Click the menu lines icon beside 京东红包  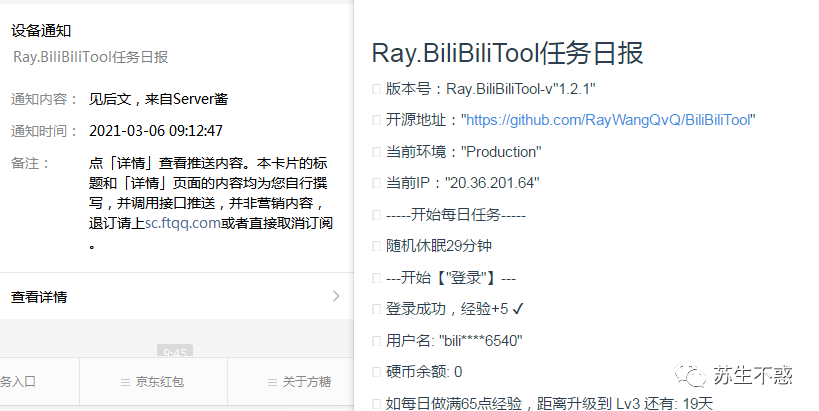125,383
